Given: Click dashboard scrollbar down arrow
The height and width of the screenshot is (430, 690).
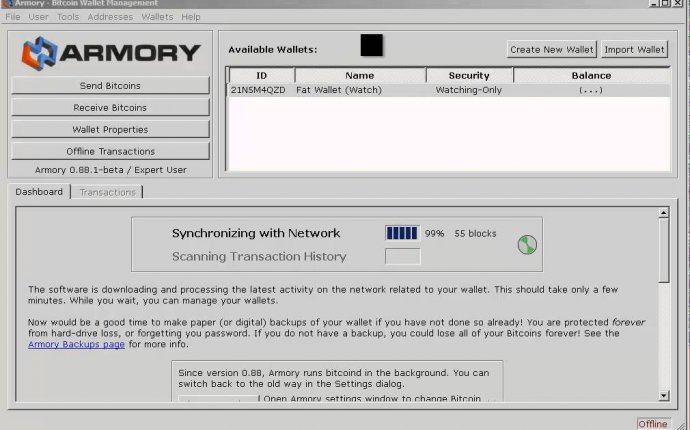Looking at the screenshot, I should (664, 396).
